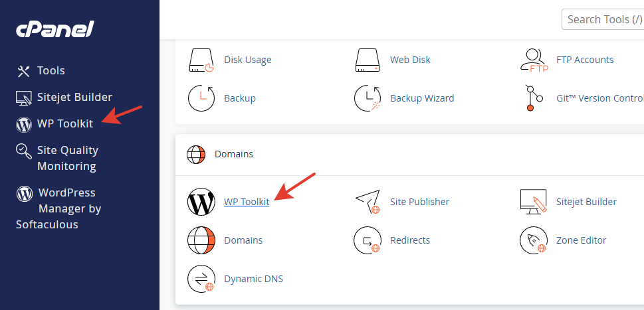Click large WordPress logo in Domains section
The image size is (644, 310).
click(x=201, y=202)
